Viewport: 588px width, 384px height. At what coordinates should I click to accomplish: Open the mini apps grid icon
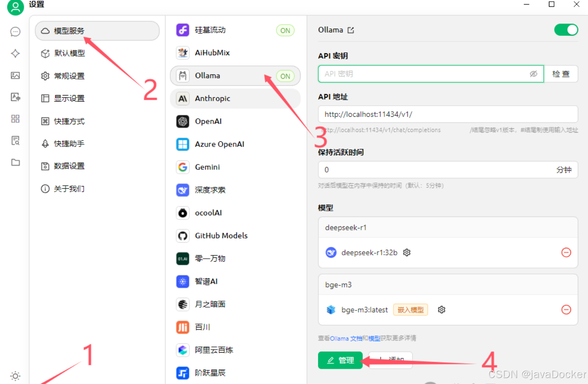[15, 119]
